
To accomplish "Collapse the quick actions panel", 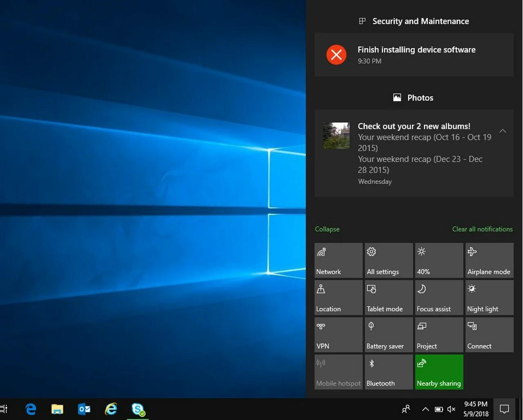I will [x=327, y=229].
